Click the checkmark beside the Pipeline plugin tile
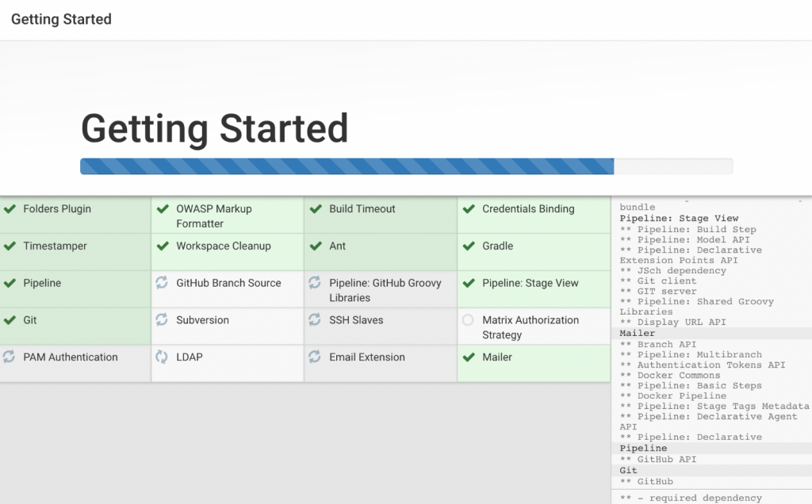Screen dimensions: 812x504 coord(10,283)
